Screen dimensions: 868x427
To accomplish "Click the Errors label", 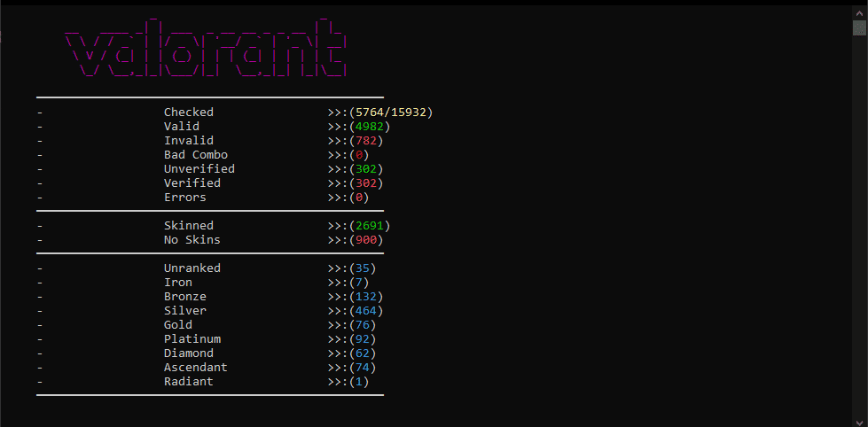I will click(x=185, y=198).
